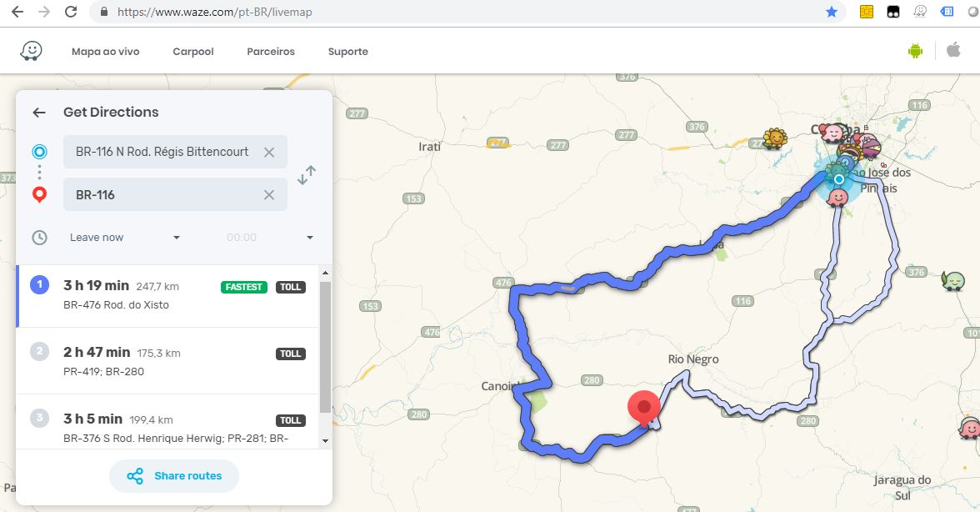Click the blue bookmark star
The height and width of the screenshot is (512, 980).
point(832,11)
